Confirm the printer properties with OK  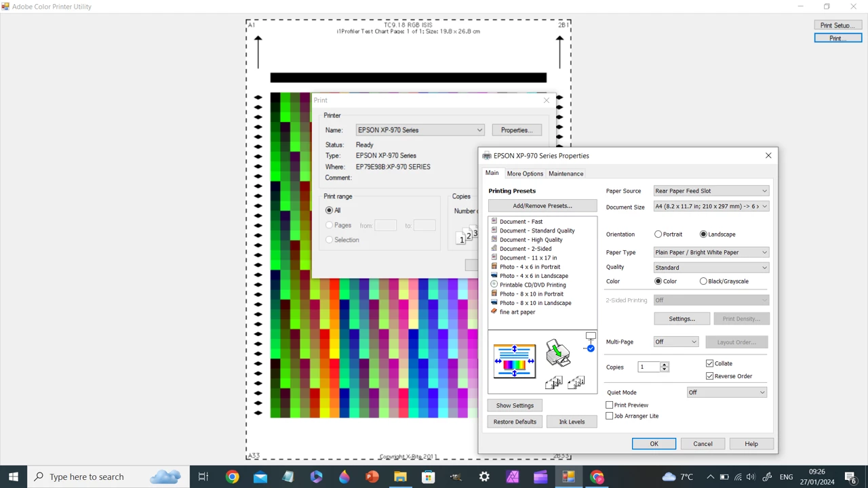(x=654, y=444)
